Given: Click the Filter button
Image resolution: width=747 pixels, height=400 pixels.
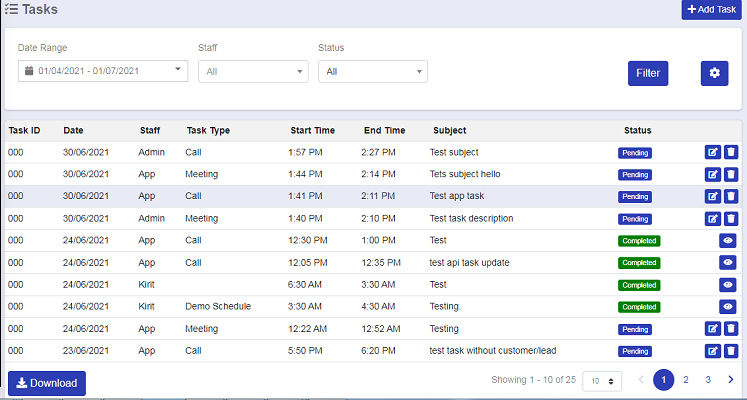Looking at the screenshot, I should (x=648, y=73).
